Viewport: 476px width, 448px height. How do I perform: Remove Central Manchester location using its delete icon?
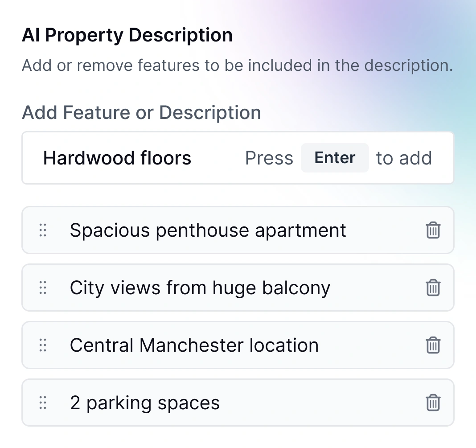click(433, 345)
